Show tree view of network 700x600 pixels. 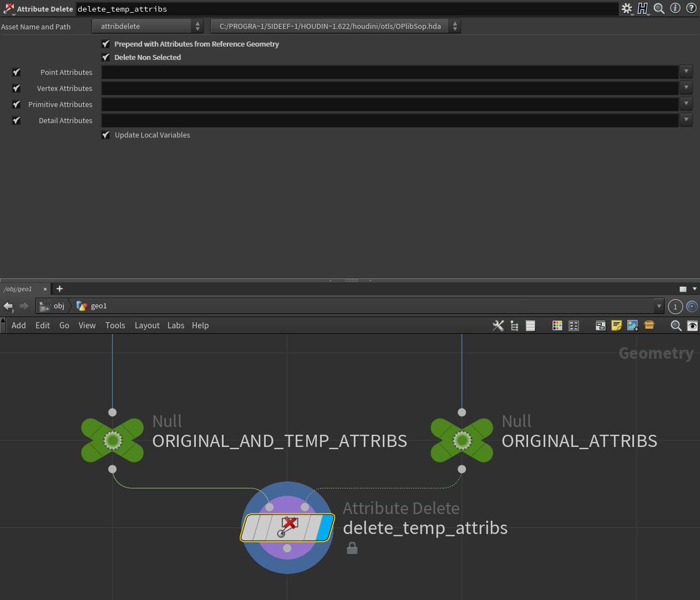pos(514,325)
